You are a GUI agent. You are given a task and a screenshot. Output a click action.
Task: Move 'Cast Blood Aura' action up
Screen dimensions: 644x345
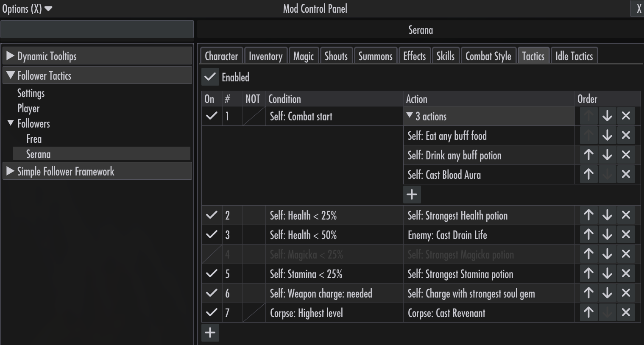point(588,174)
